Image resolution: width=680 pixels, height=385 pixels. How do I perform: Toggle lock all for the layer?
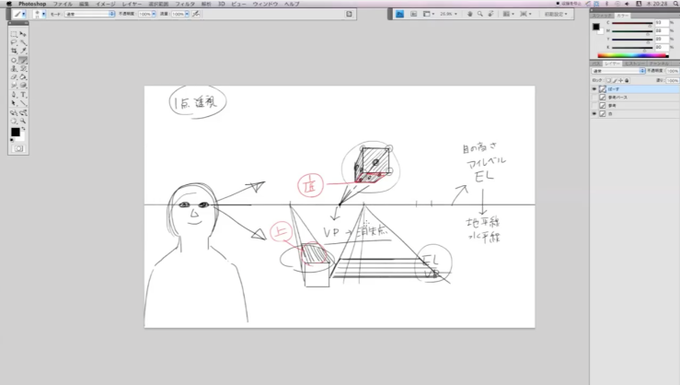[x=627, y=80]
